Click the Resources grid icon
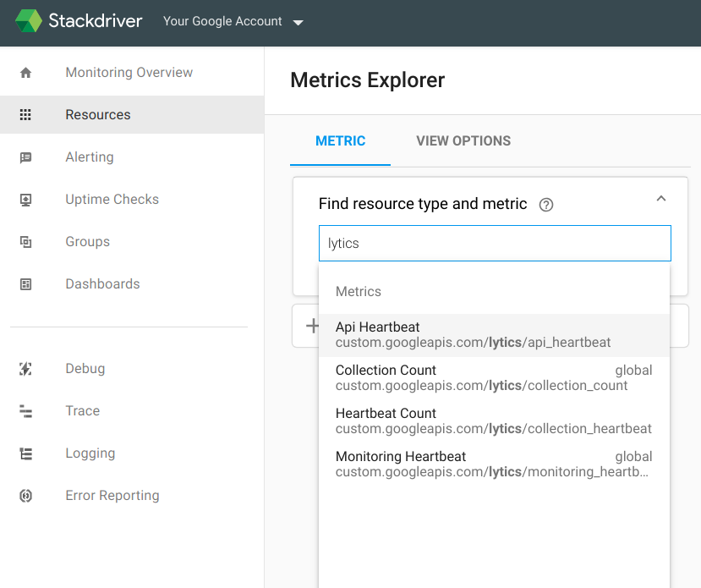The height and width of the screenshot is (588, 701). (x=25, y=115)
